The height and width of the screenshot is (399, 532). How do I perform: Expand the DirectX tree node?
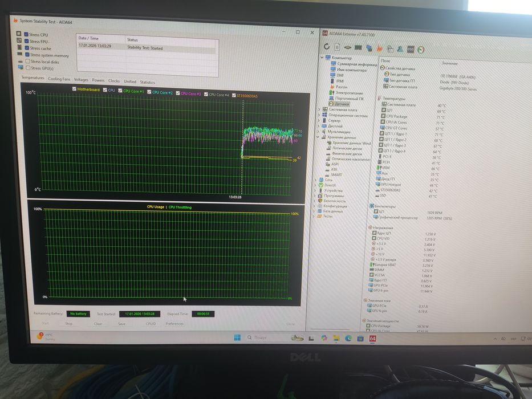point(315,185)
